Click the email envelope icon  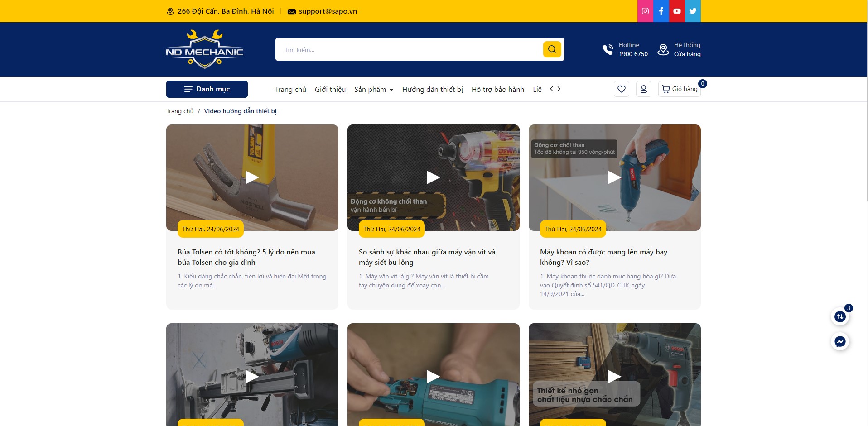[292, 11]
